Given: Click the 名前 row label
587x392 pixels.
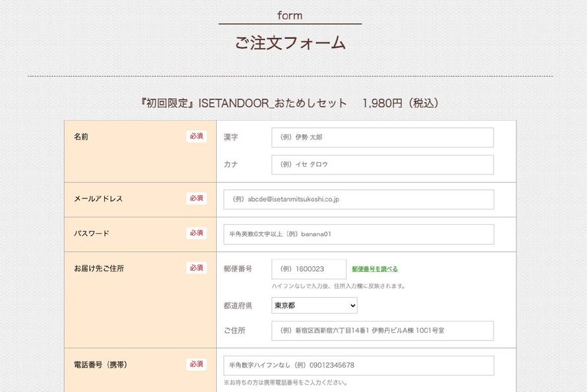Looking at the screenshot, I should click(x=81, y=137).
